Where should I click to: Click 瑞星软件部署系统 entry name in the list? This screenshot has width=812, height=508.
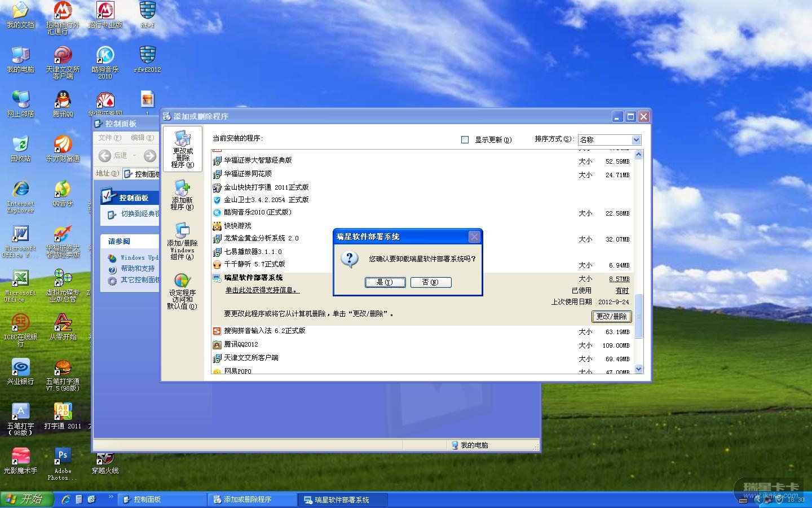253,278
